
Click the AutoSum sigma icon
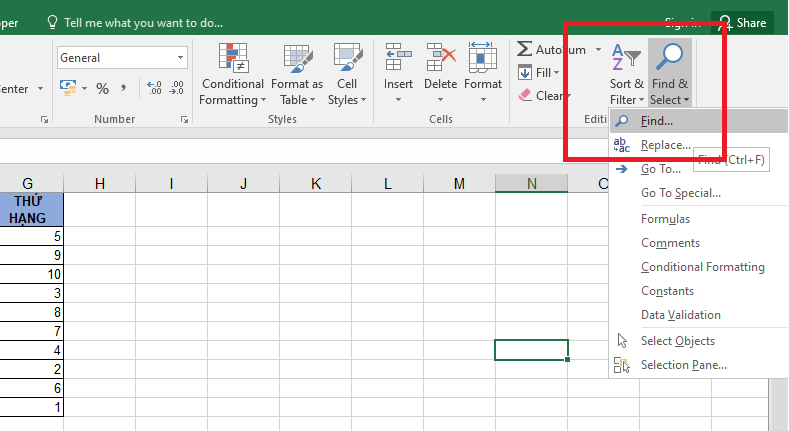point(524,49)
